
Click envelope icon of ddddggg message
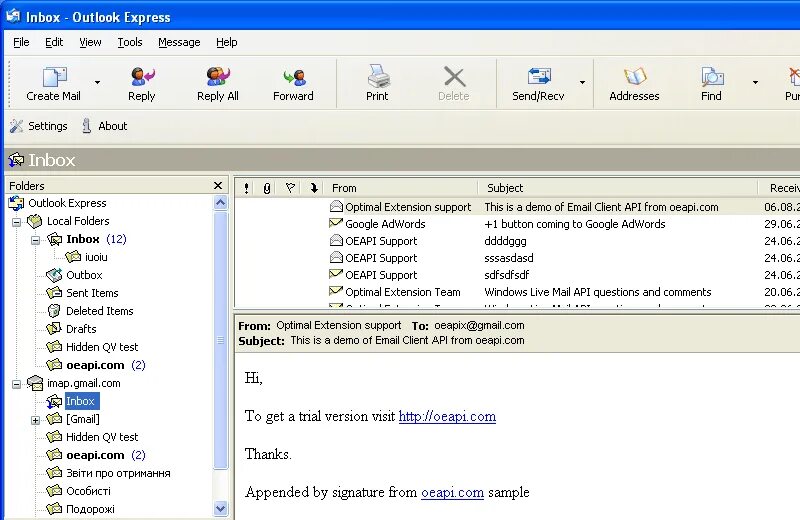pos(336,240)
